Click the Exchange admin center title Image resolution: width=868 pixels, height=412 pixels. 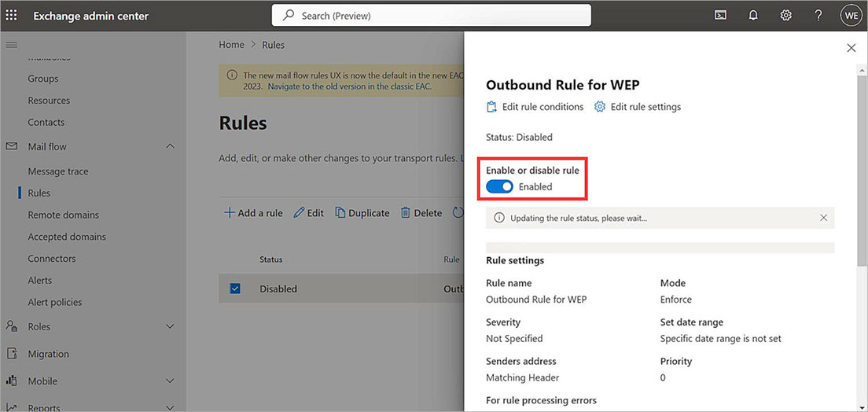point(90,16)
